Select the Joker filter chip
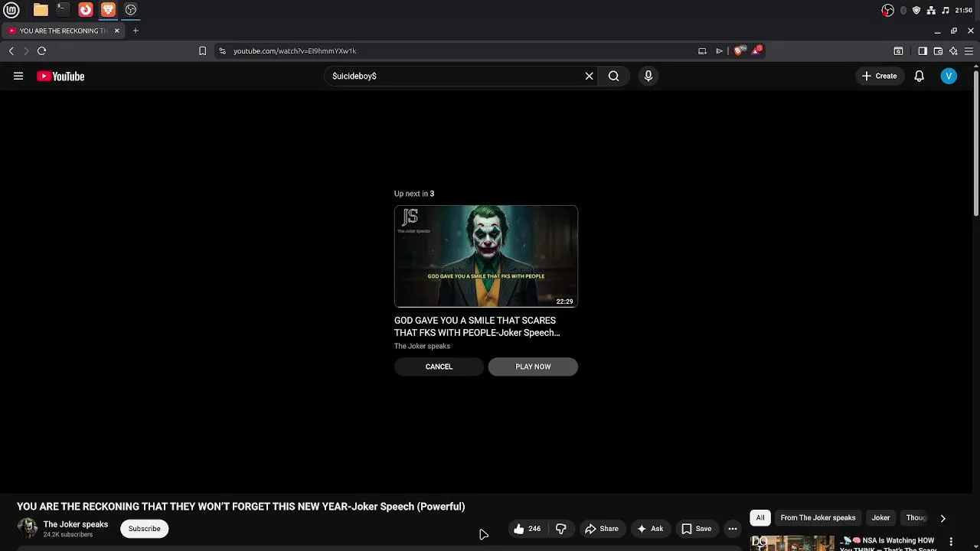Screen dimensions: 980x551 tap(880, 518)
